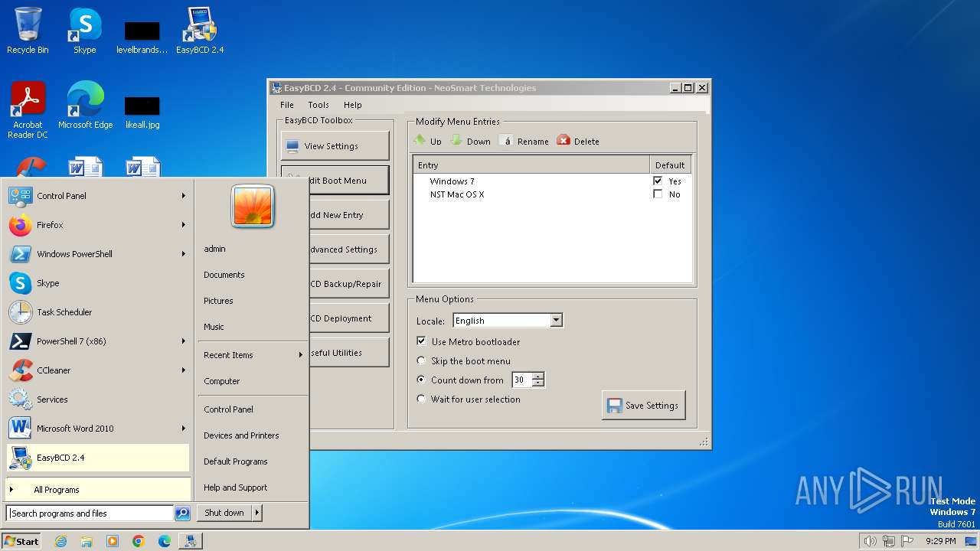
Task: Launch Skype from Start menu list
Action: 97,283
